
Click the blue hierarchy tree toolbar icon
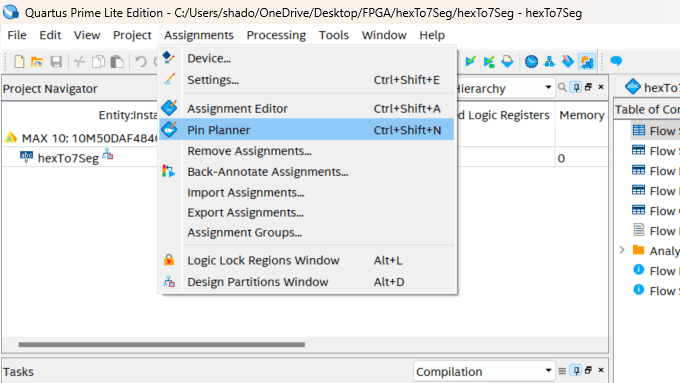pos(549,62)
